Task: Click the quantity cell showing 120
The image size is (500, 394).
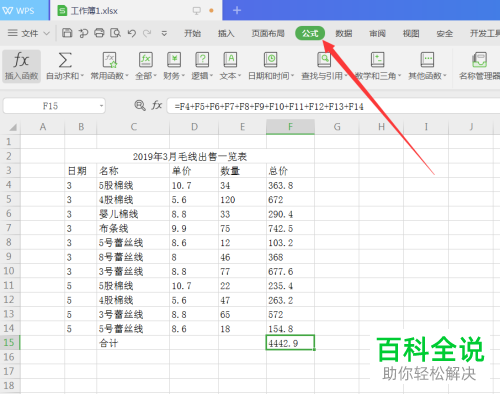Action: (243, 199)
